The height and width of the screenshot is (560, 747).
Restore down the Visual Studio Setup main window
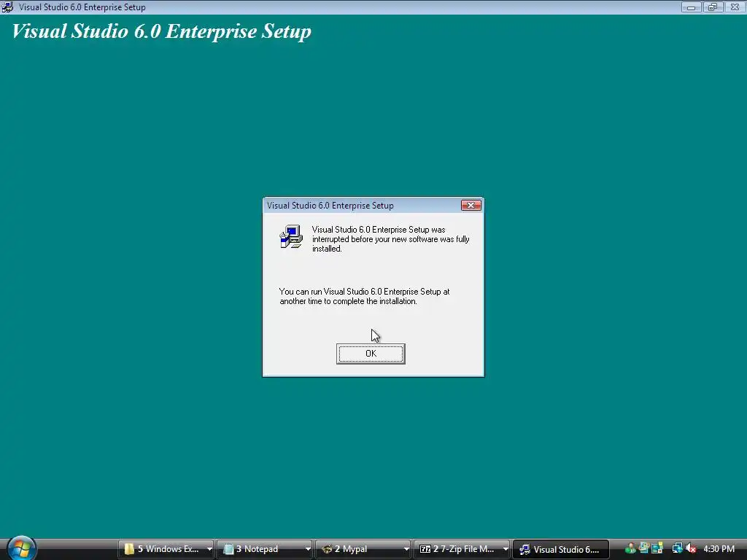713,7
